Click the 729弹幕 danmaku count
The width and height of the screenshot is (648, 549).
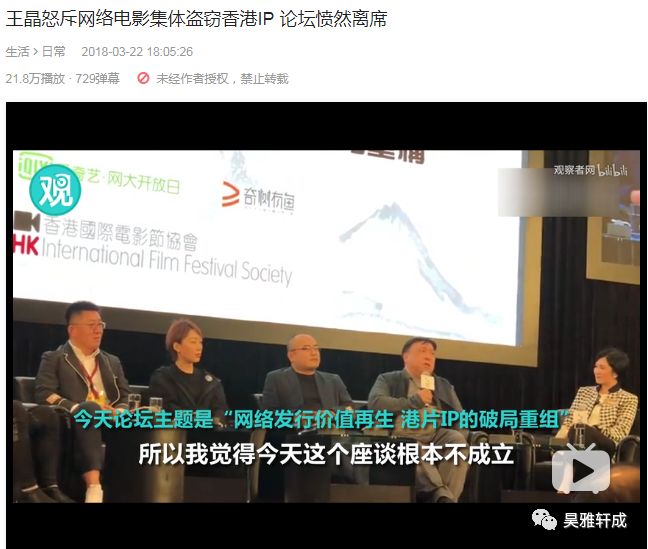pos(98,78)
